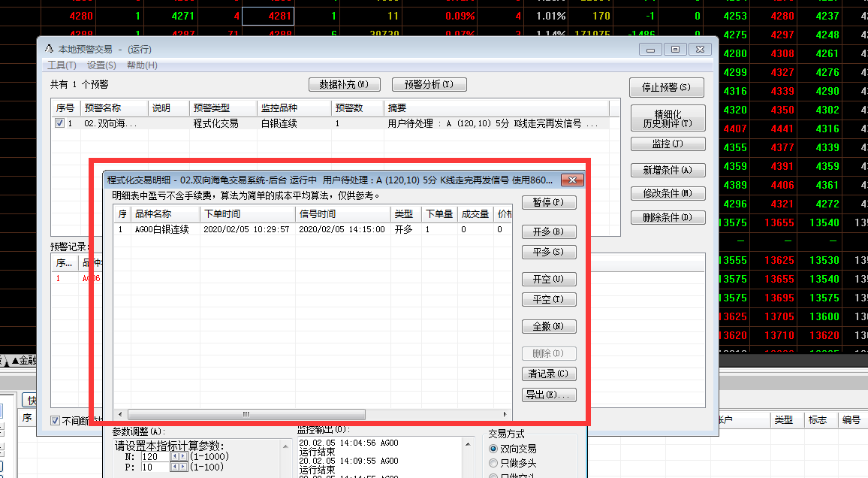This screenshot has height=478, width=868.
Task: Select 只做多头 radio option
Action: 493,463
